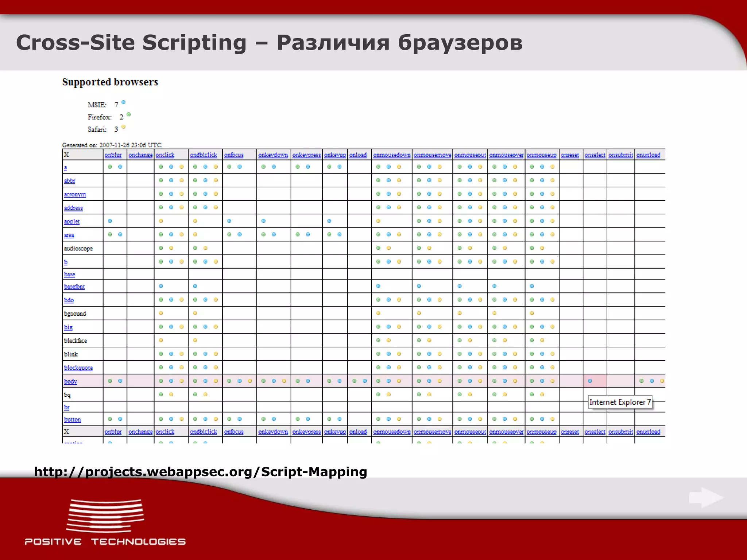The height and width of the screenshot is (560, 747).
Task: Click onfocus link in upper header row
Action: [234, 155]
